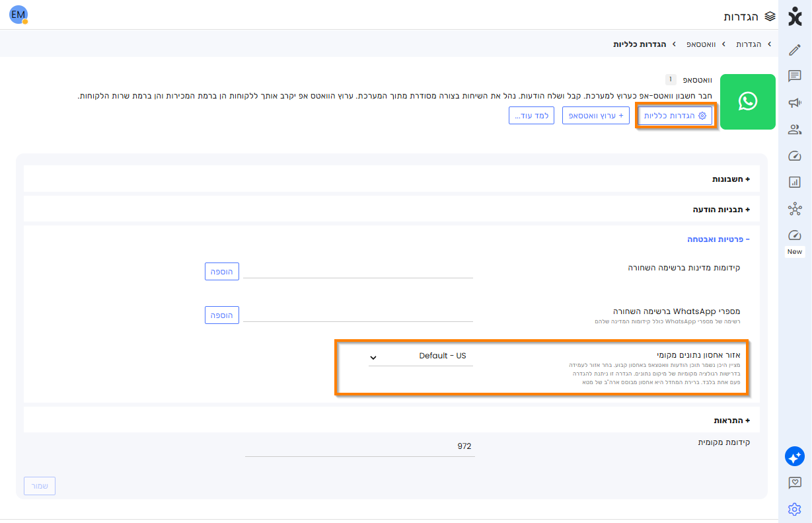The width and height of the screenshot is (812, 523).
Task: Click the למד עוד... button
Action: click(x=532, y=115)
